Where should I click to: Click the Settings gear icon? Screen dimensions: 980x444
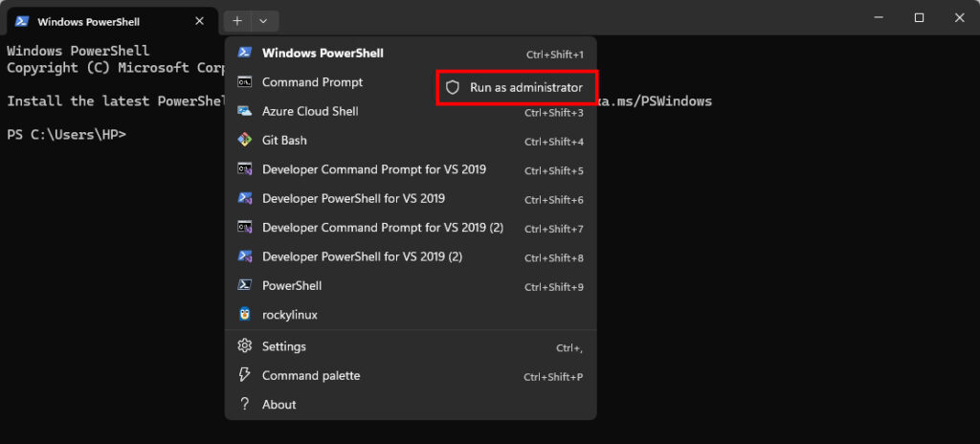pyautogui.click(x=244, y=345)
